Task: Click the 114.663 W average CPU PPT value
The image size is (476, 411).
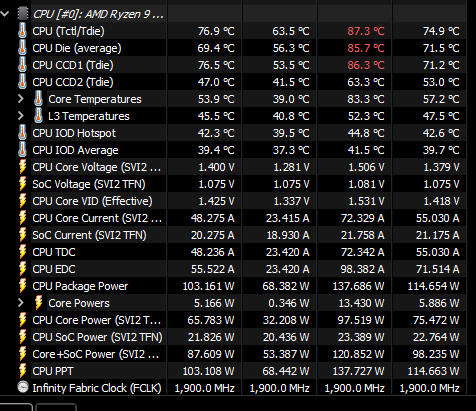Action: click(x=433, y=371)
